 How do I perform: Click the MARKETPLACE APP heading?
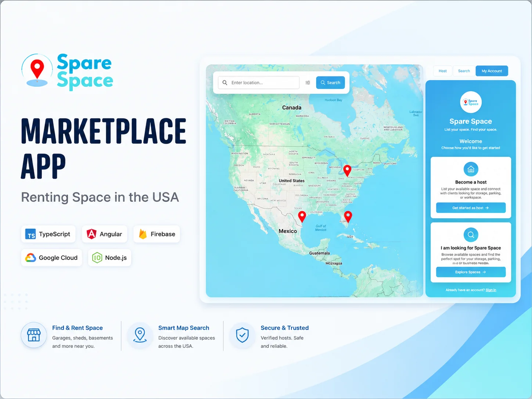tap(104, 148)
